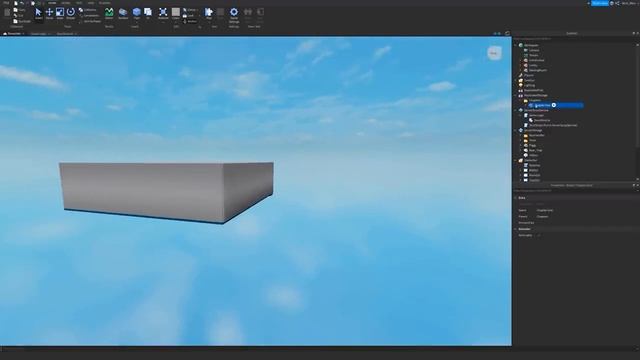Open the Part dropdown arrow
The image size is (640, 360).
click(x=137, y=22)
